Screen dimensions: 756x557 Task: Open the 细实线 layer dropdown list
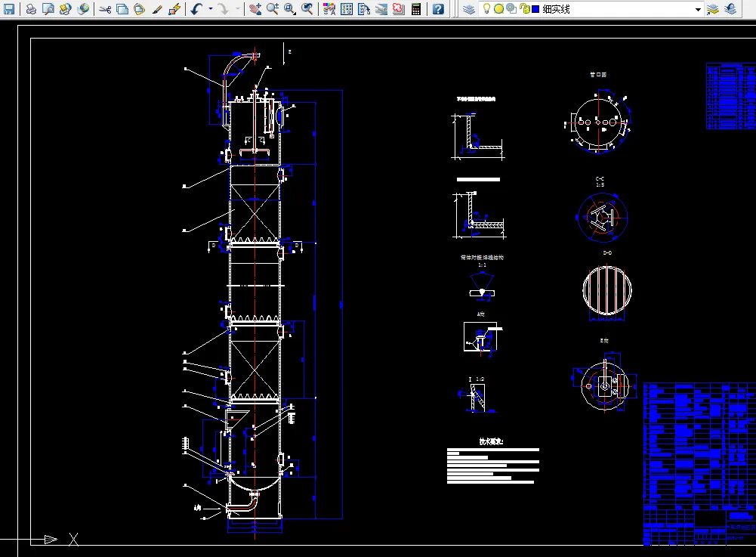coord(698,9)
